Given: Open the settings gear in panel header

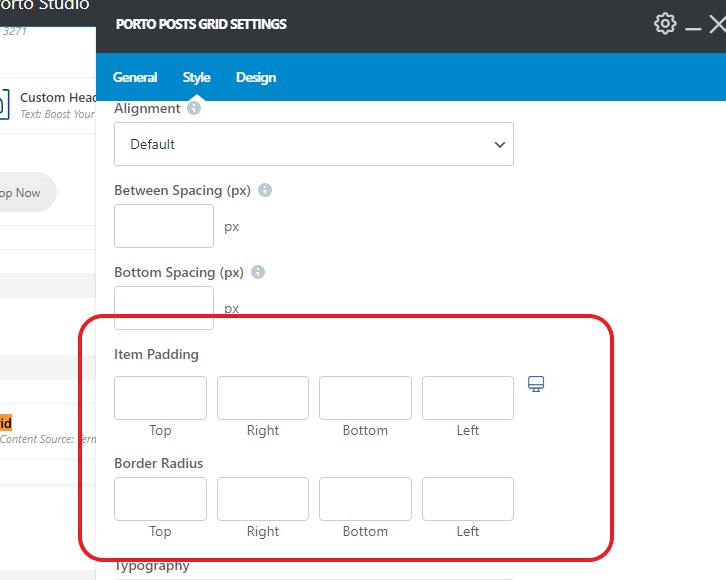Looking at the screenshot, I should click(665, 24).
